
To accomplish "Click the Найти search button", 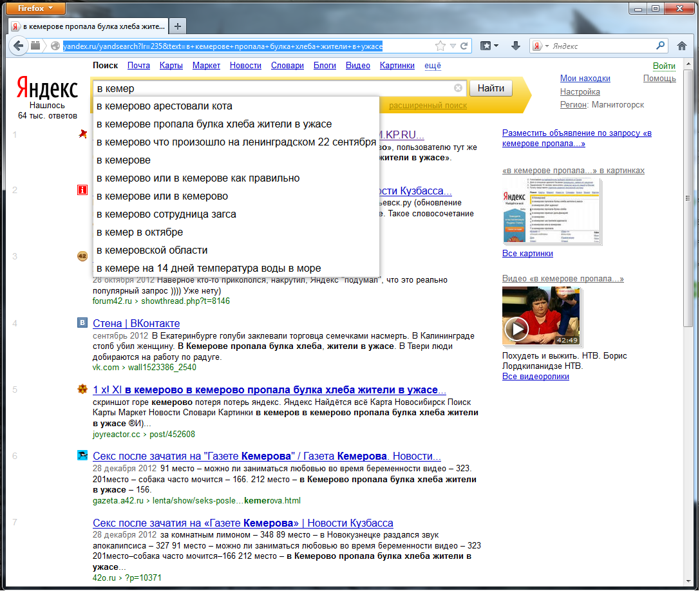I will click(x=491, y=88).
